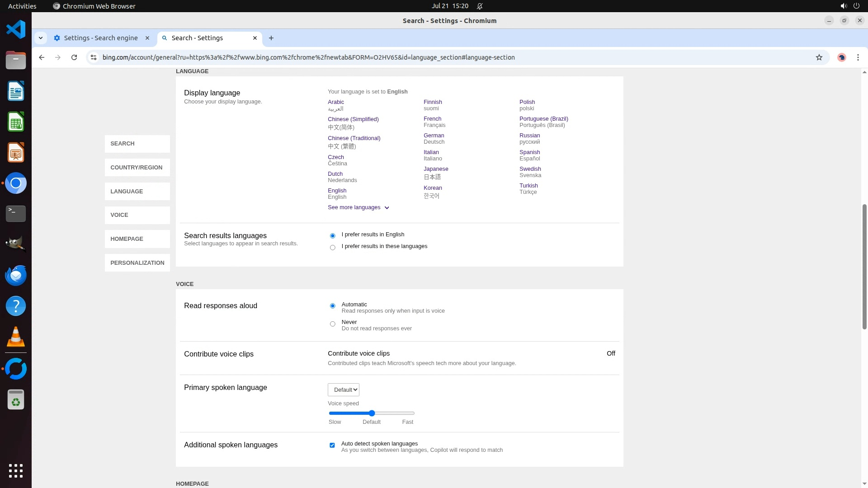View site information icon in address bar
This screenshot has width=868, height=488.
click(x=94, y=57)
